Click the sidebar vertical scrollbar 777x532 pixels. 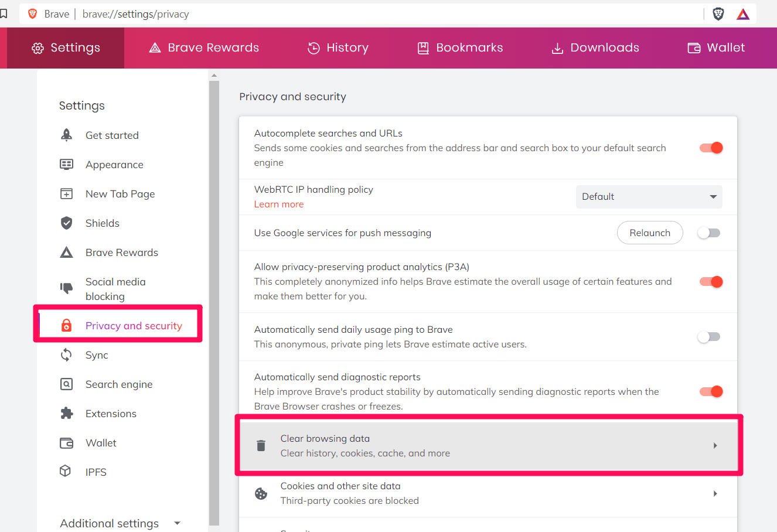coord(214,293)
